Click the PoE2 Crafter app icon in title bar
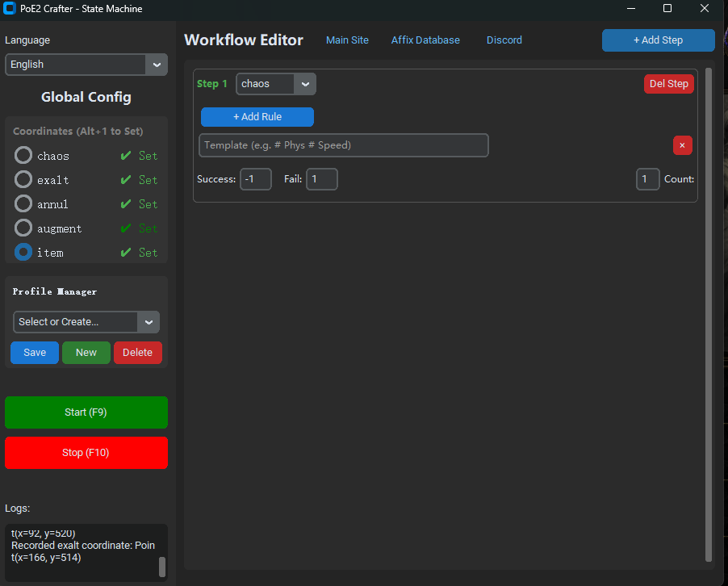This screenshot has width=728, height=586. pos(10,8)
